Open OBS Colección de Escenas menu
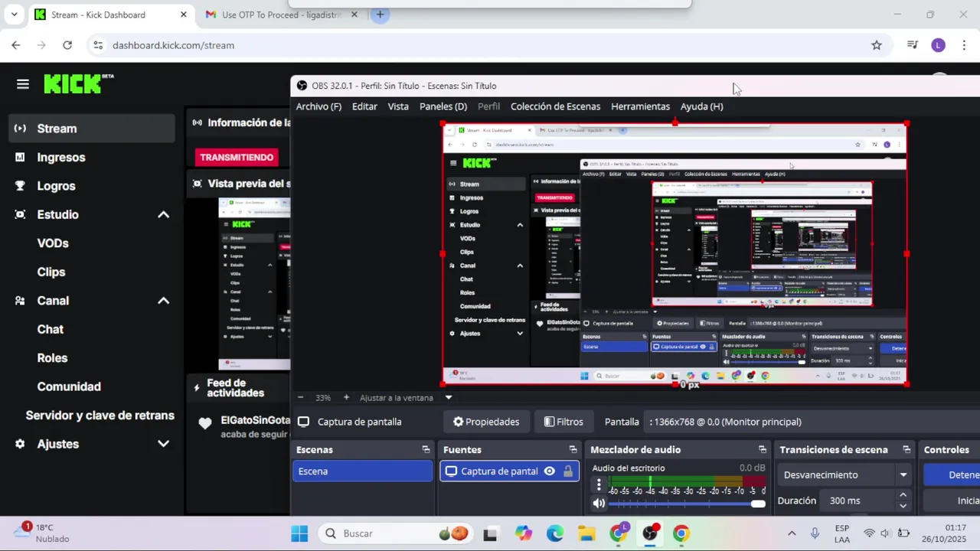Screen dimensions: 980x551 click(555, 106)
